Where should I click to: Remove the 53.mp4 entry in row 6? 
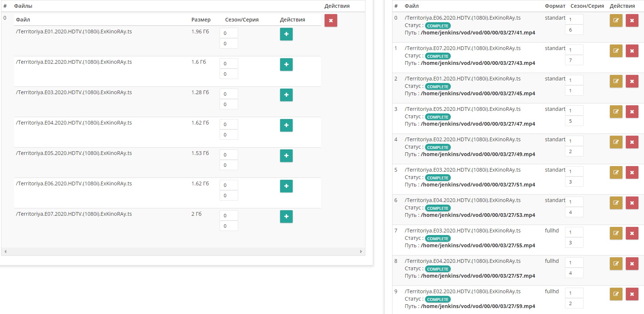632,203
